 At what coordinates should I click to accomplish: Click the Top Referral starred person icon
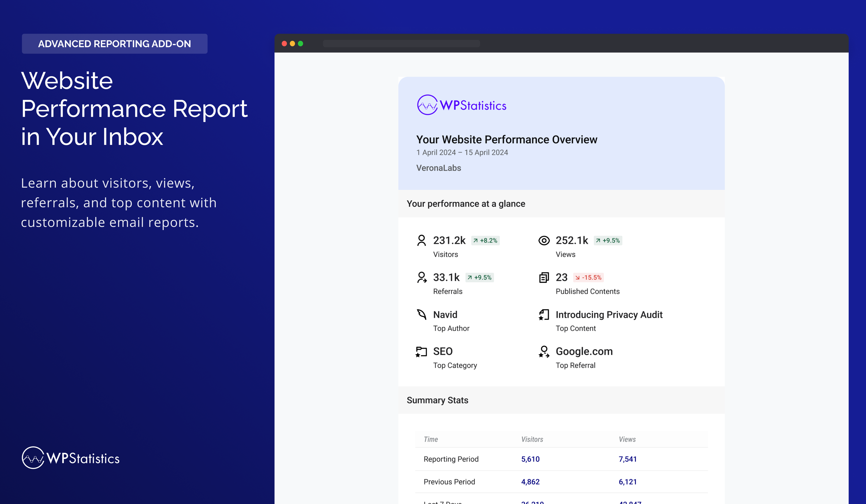pyautogui.click(x=544, y=351)
